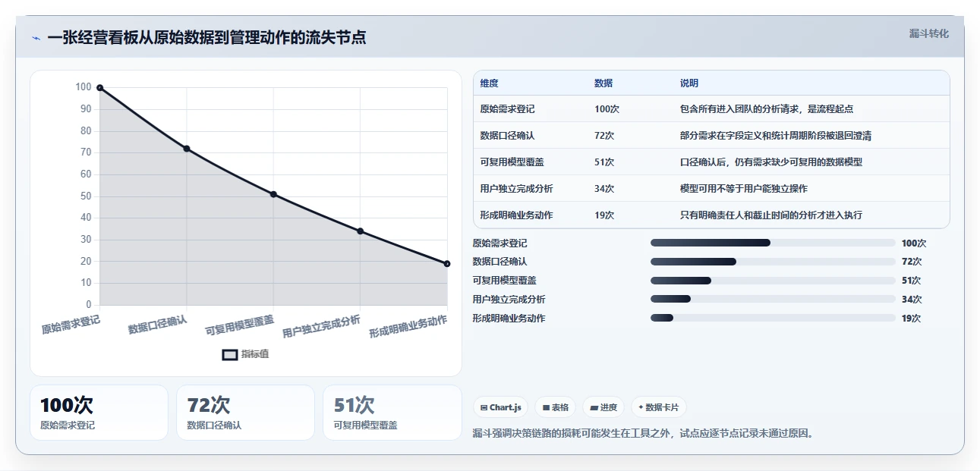Click the x-axis label 用户独立完成分析 on the chart
This screenshot has height=471, width=980.
(x=321, y=326)
